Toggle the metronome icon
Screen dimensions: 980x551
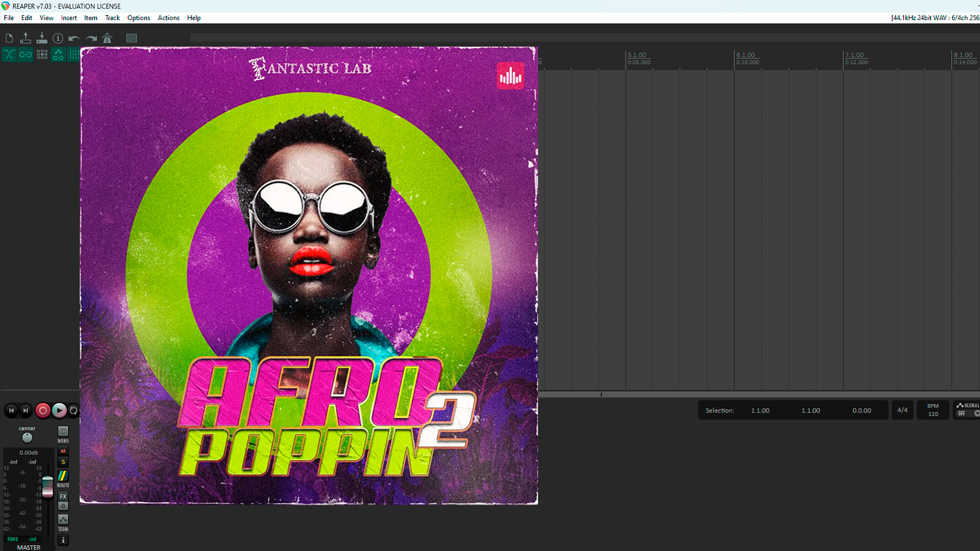[x=108, y=39]
